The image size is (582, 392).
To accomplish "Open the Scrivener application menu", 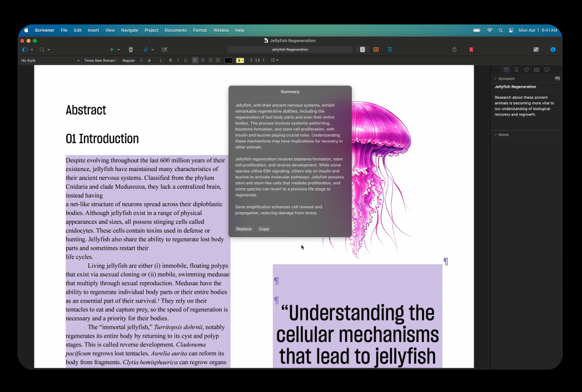I will pyautogui.click(x=44, y=31).
